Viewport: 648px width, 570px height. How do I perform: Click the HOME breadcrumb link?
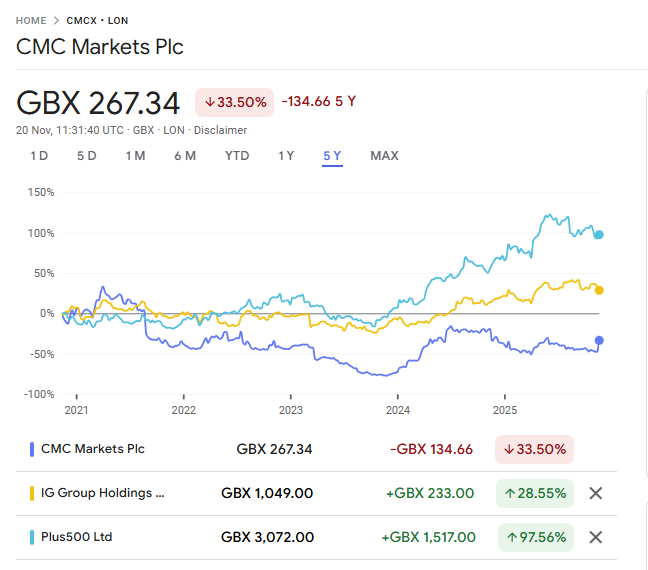[32, 20]
